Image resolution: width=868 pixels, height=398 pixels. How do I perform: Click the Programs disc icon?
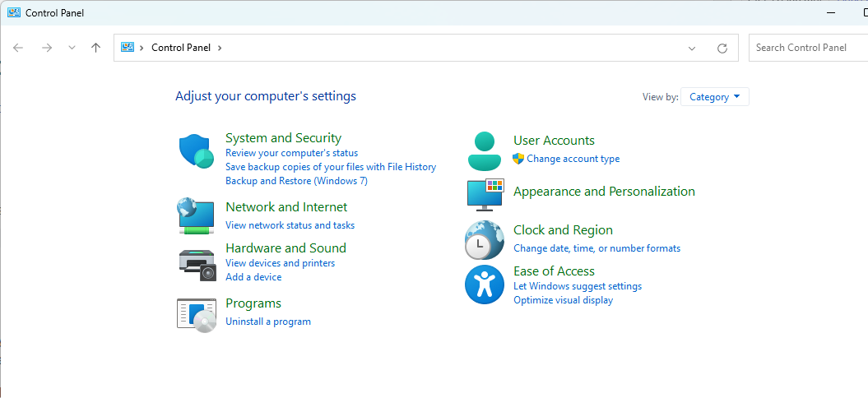coord(197,316)
